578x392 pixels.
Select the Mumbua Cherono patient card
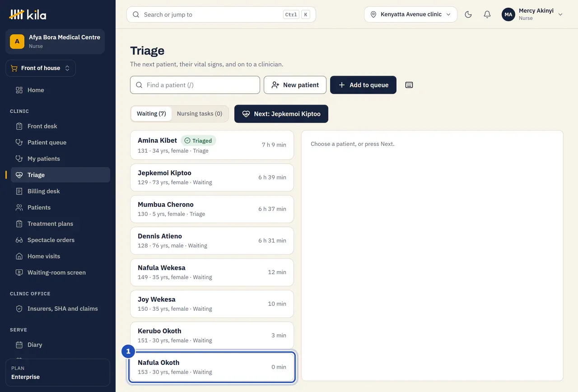pos(212,209)
